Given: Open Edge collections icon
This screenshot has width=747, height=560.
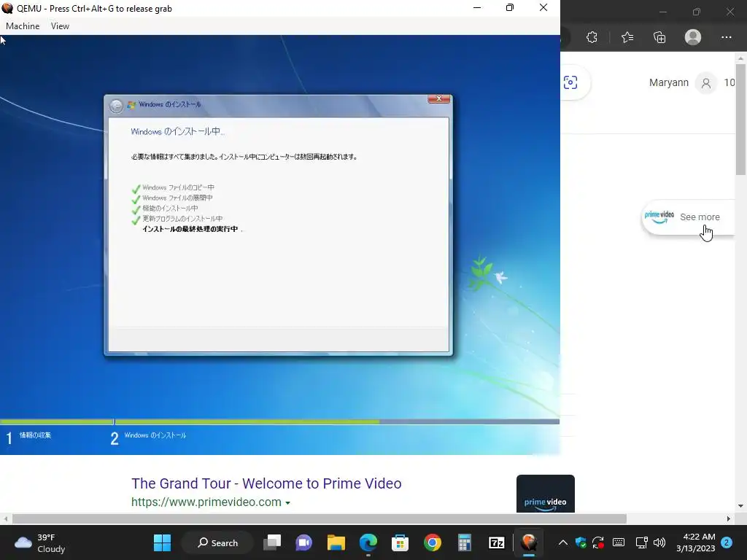Looking at the screenshot, I should pos(659,37).
